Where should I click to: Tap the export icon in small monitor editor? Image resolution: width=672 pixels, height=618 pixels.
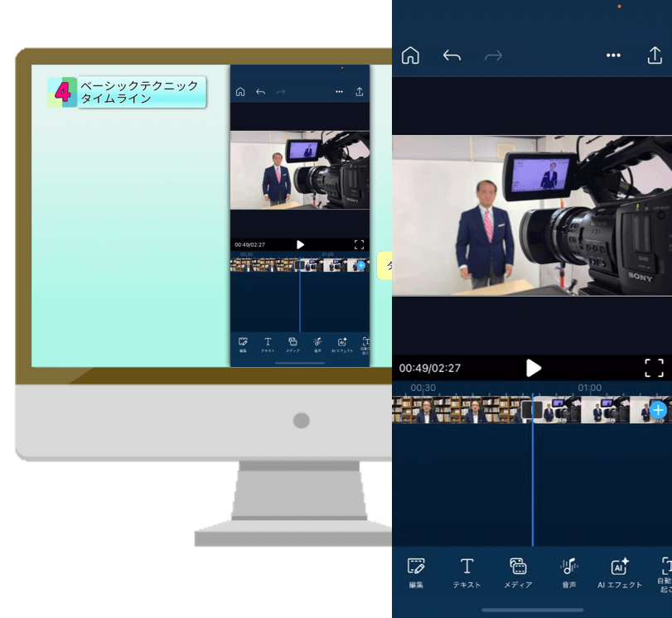[360, 92]
